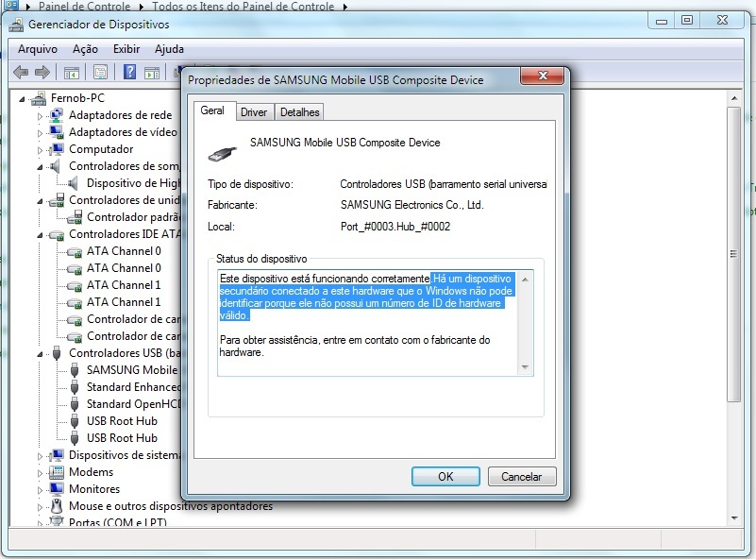Viewport: 756px width, 560px height.
Task: Click the Controlador padrão entry
Action: tap(134, 217)
